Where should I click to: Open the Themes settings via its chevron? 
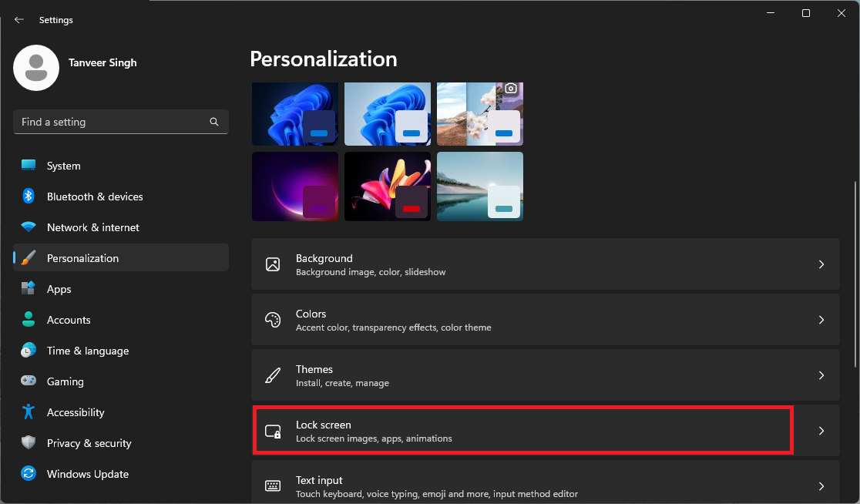(821, 375)
